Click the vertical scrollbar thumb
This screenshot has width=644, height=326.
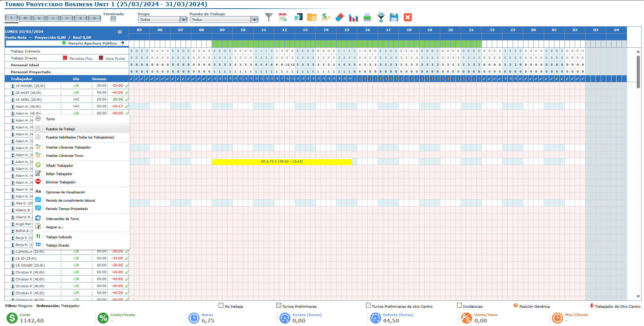[x=638, y=72]
